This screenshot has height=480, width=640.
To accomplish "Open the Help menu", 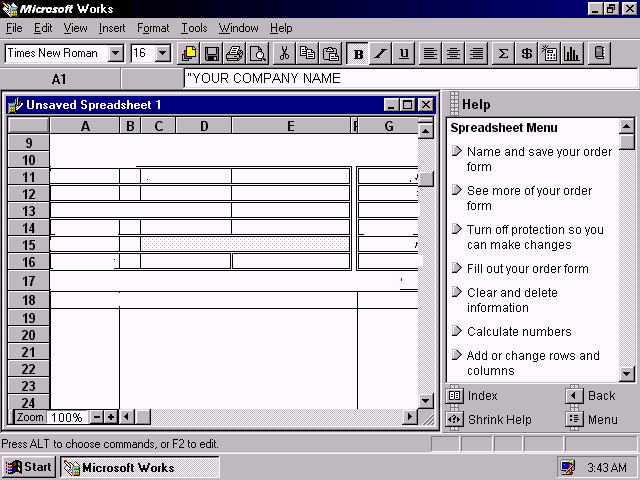I will coord(281,28).
